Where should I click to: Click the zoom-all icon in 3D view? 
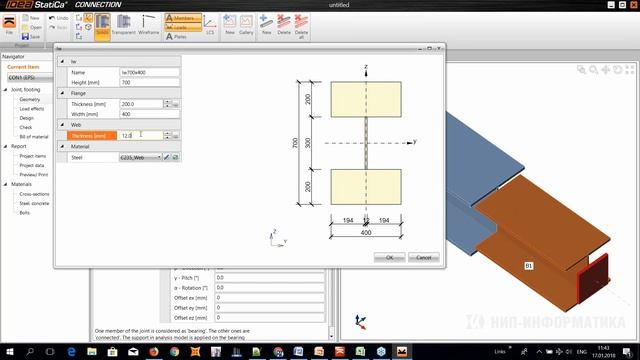630,70
